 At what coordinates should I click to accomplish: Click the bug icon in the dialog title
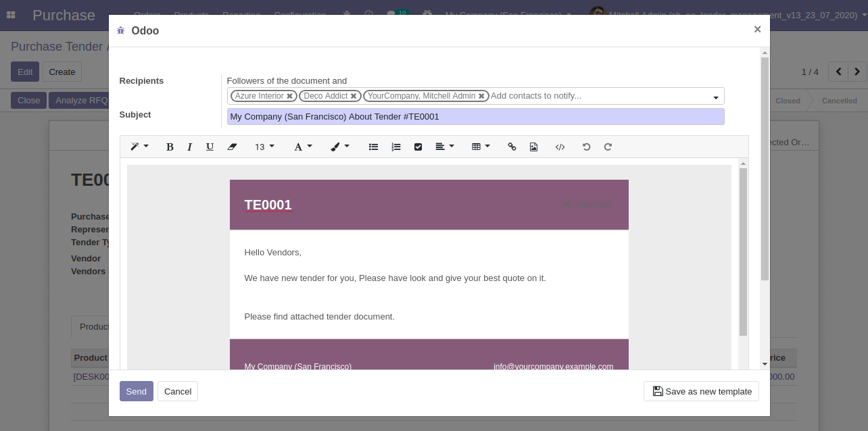[120, 30]
